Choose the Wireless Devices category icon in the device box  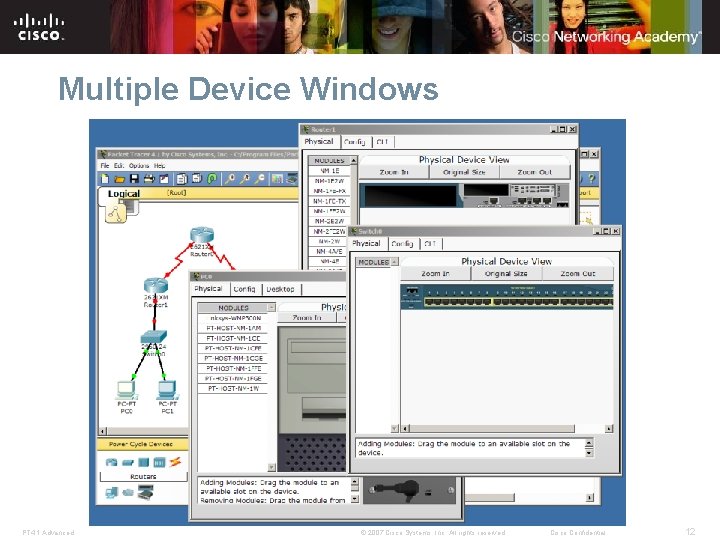[x=159, y=462]
